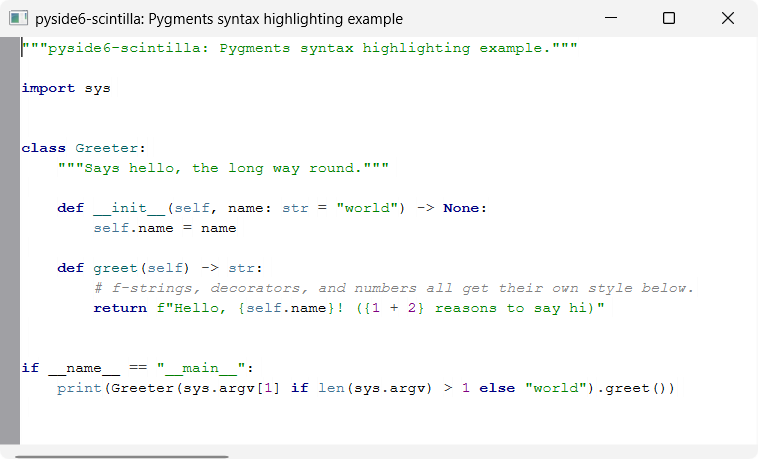
Task: Maximize the pyside6-scintilla window
Action: click(669, 18)
